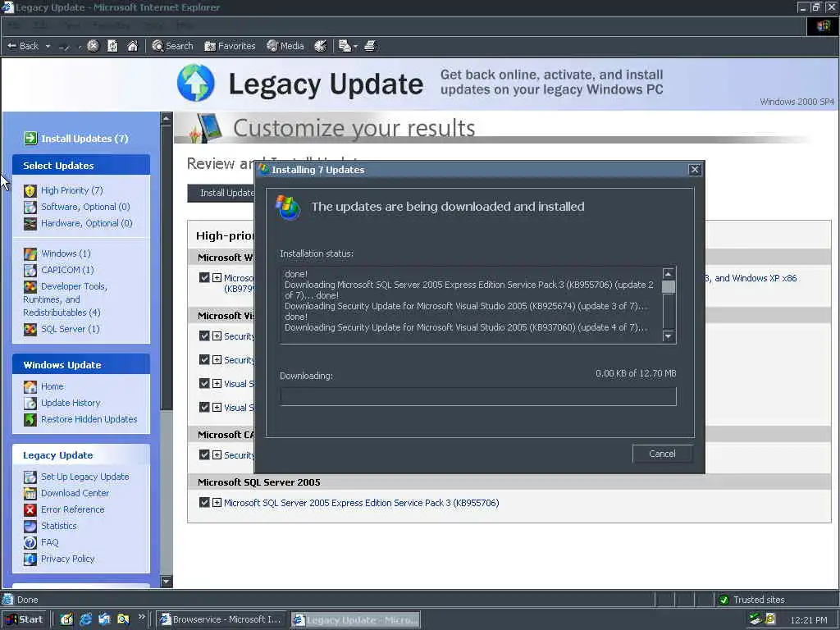
Task: Click the sidebar vertical scrollbar thumb
Action: (166, 268)
